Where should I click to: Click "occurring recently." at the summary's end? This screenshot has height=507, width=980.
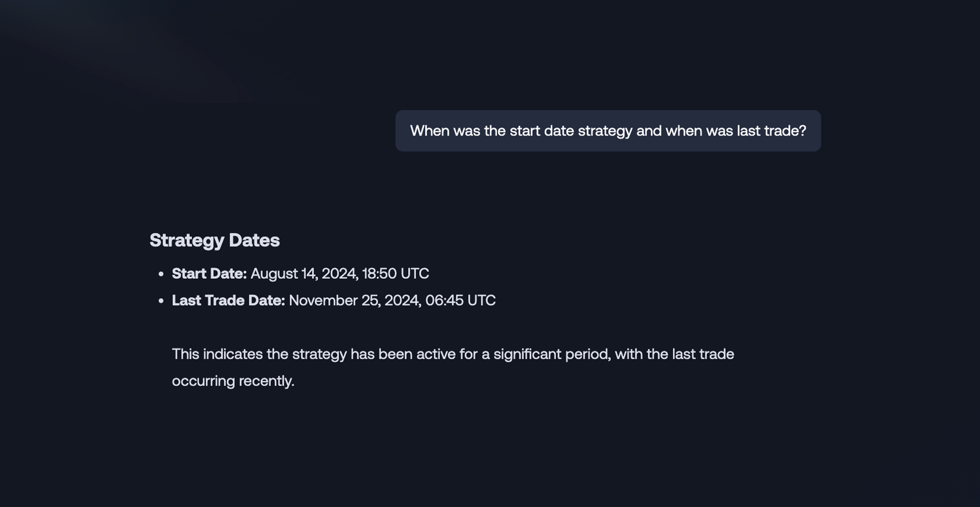click(233, 381)
